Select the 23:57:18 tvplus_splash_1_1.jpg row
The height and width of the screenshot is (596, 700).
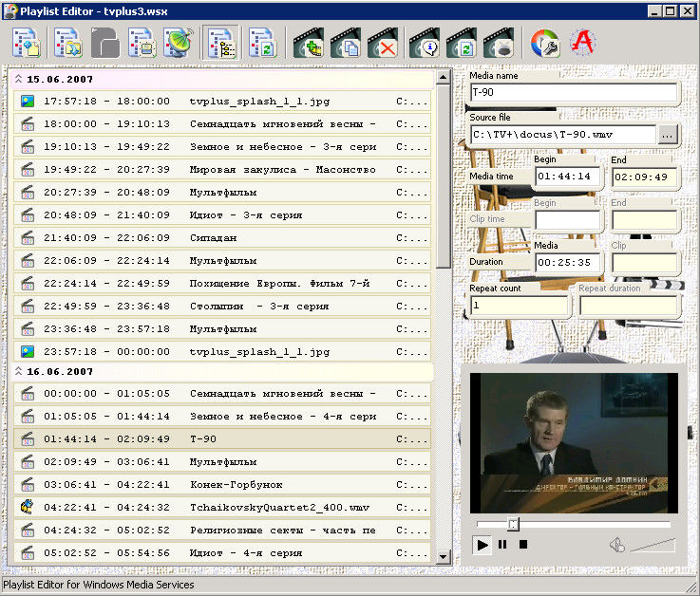(222, 351)
